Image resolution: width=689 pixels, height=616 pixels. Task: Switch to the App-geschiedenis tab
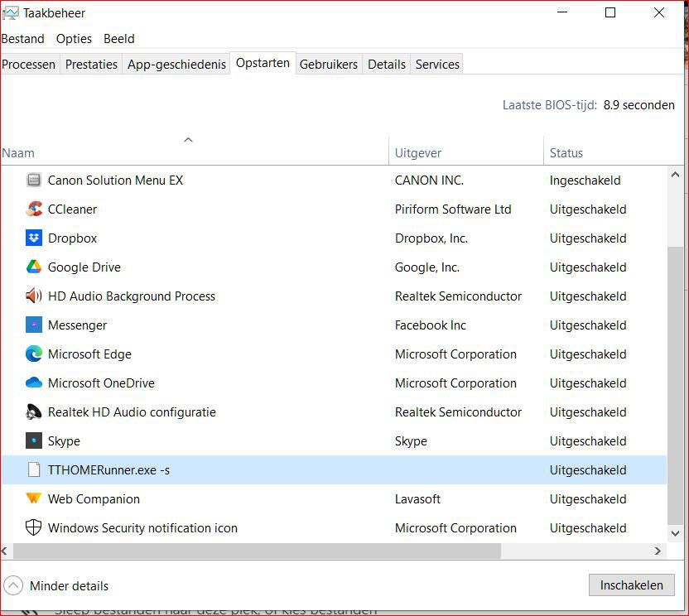pyautogui.click(x=176, y=64)
